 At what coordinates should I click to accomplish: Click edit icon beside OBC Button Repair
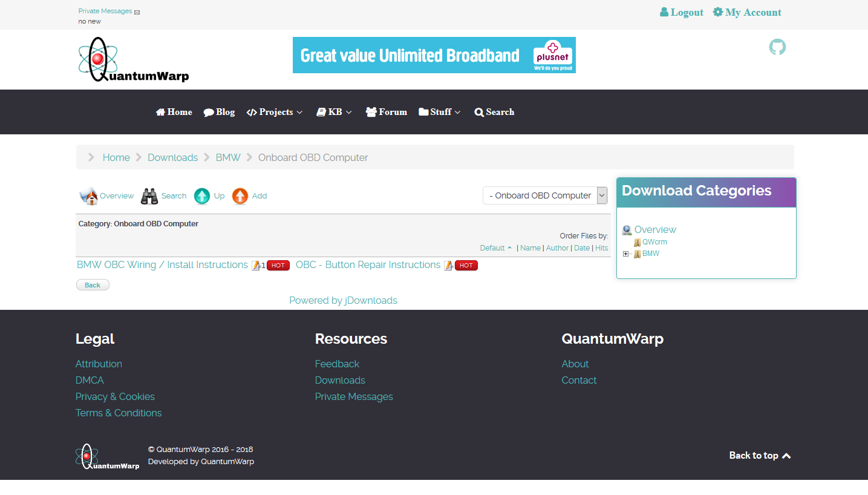click(448, 266)
